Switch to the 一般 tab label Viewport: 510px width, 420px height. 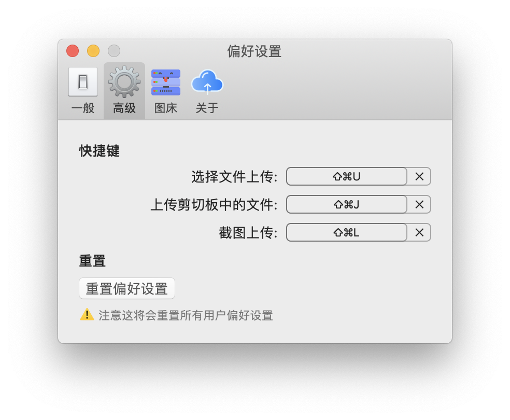pos(83,108)
